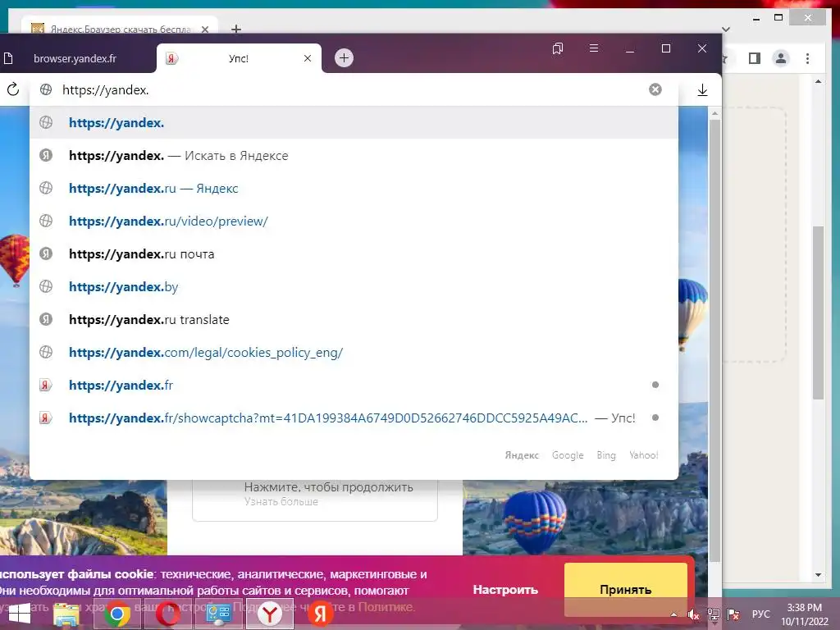
Task: Switch search engine to Yahoo!
Action: point(643,454)
